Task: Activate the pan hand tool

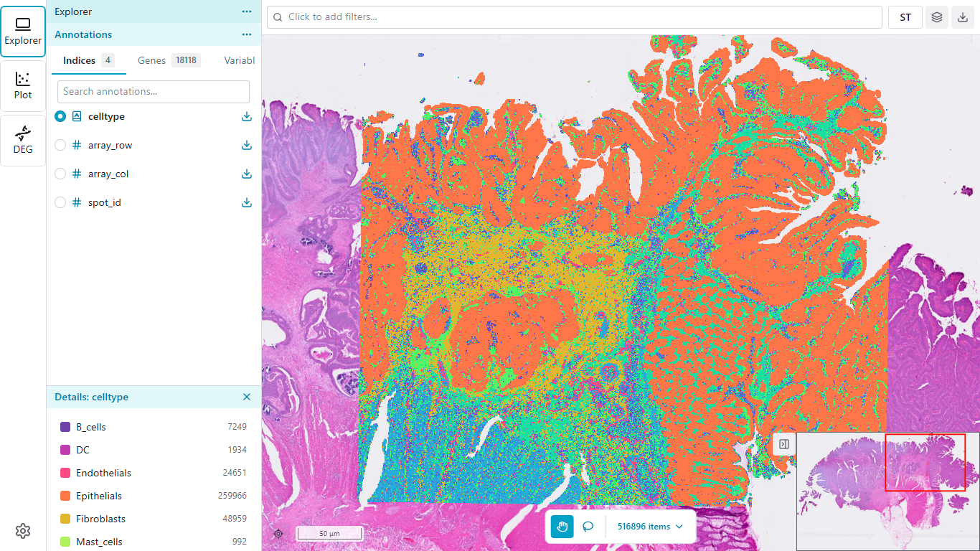Action: [562, 527]
